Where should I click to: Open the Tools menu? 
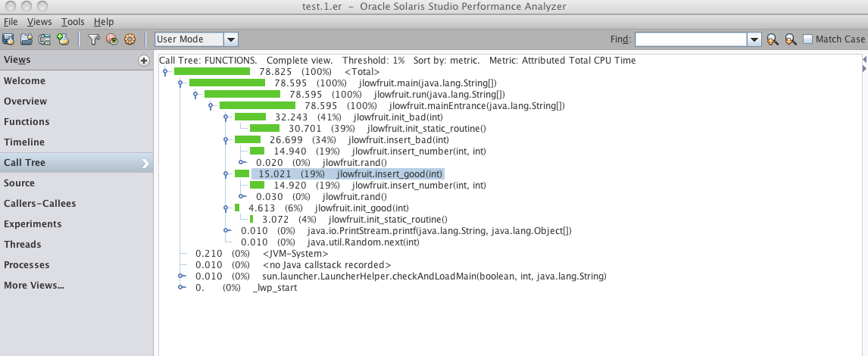tap(73, 22)
